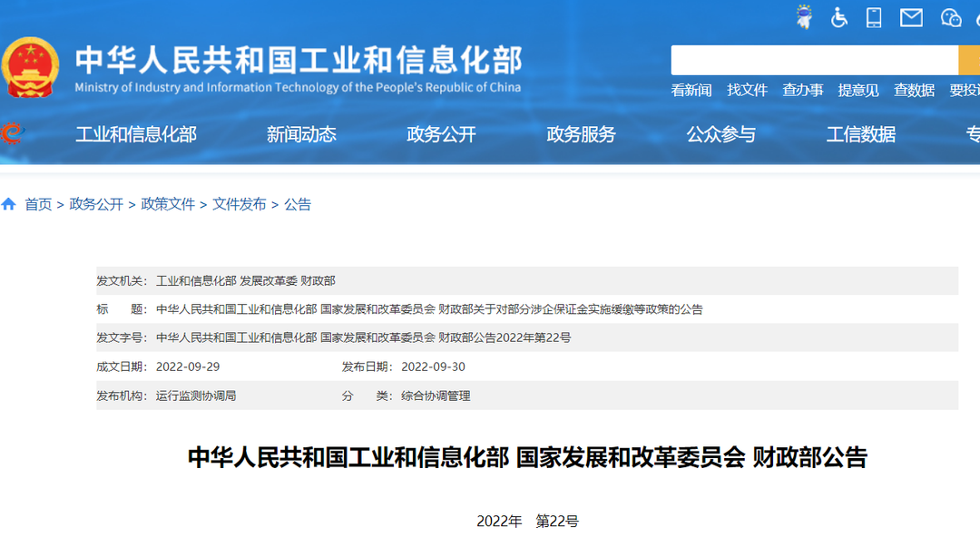Click inside the search input box
The image size is (980, 537).
click(x=814, y=60)
